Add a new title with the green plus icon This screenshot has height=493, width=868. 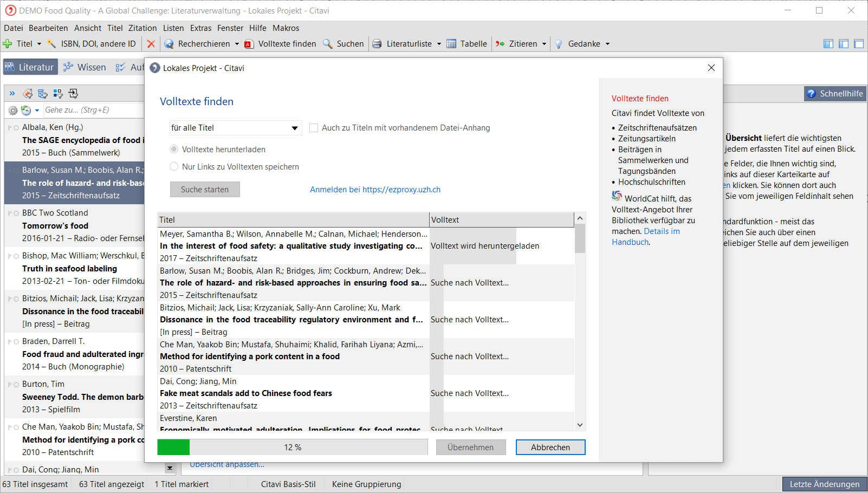tap(8, 44)
